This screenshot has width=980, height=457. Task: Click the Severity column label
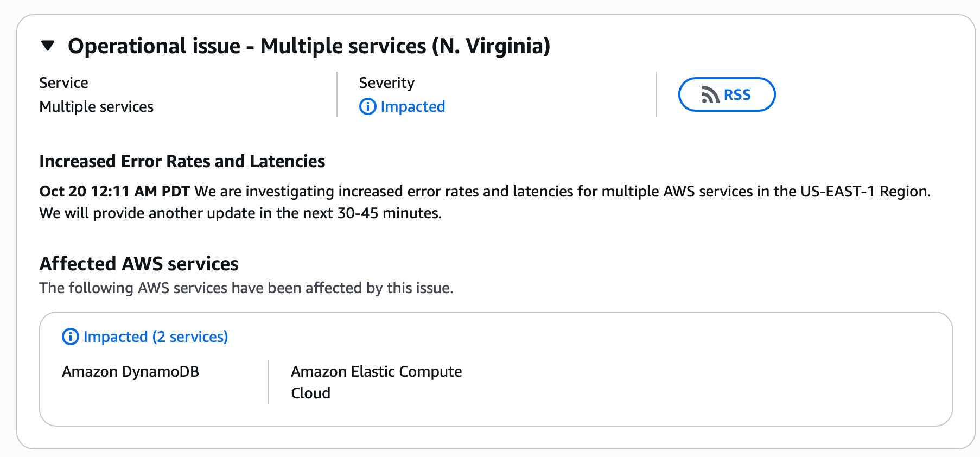tap(386, 83)
